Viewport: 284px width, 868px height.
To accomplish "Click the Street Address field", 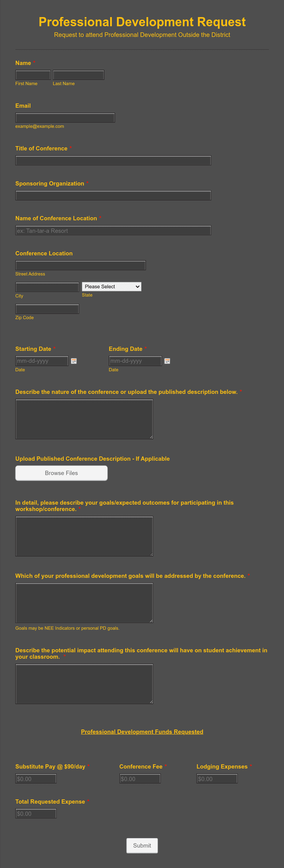I will tap(80, 265).
